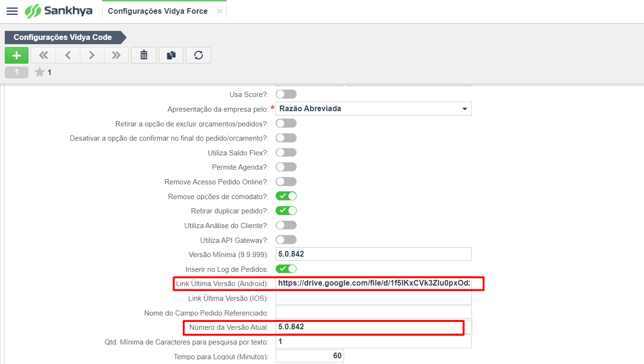The height and width of the screenshot is (364, 644).
Task: Close the Configurações Vidya Force tab
Action: (x=220, y=11)
